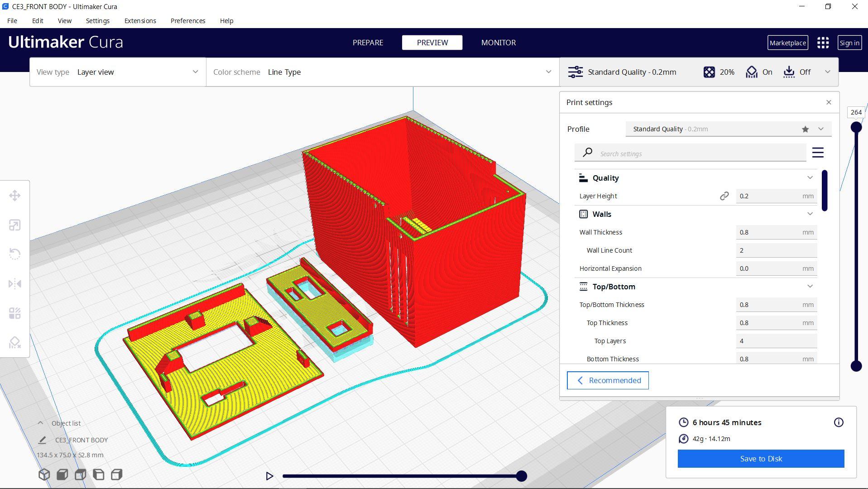Click the Wall Line Count field
The height and width of the screenshot is (489, 868).
[776, 250]
